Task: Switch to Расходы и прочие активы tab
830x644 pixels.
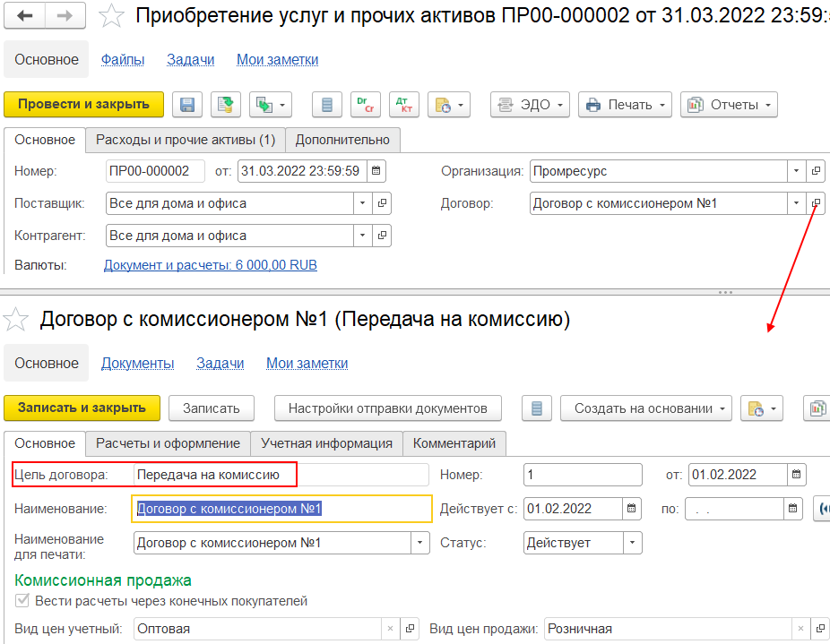Action: click(x=186, y=141)
